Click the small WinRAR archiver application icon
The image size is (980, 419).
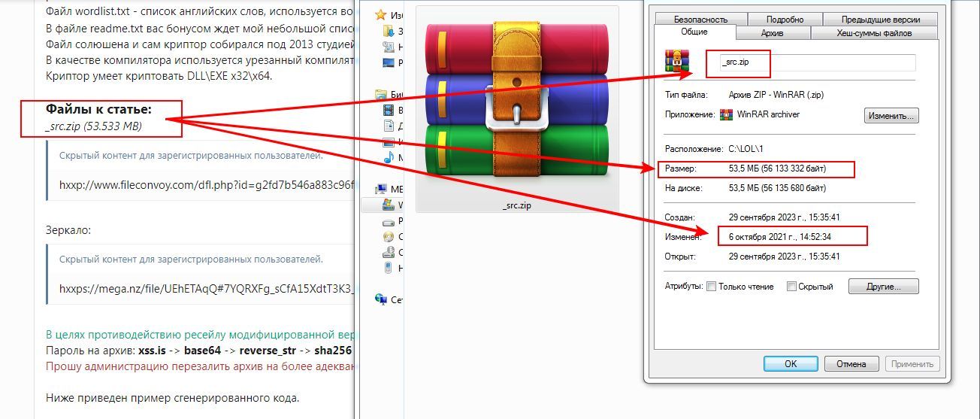point(726,115)
